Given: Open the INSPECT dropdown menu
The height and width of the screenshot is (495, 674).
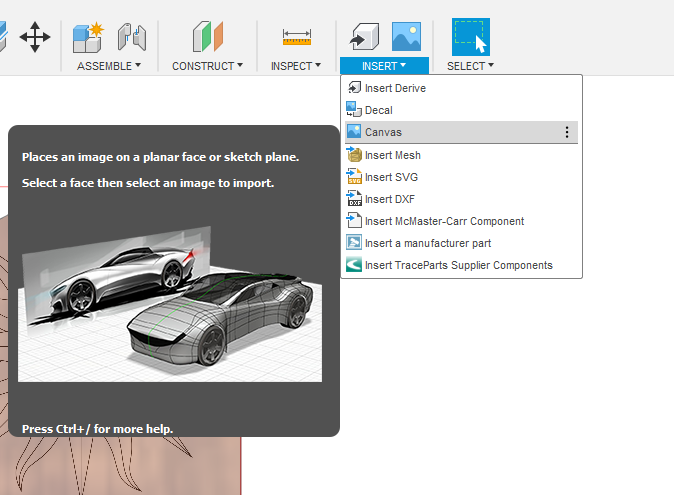Looking at the screenshot, I should 296,66.
